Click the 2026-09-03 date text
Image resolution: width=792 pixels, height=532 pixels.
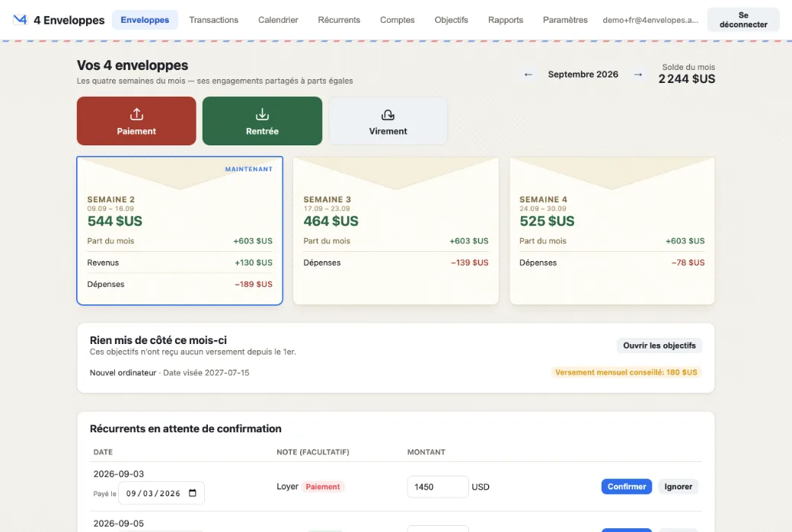(x=119, y=474)
